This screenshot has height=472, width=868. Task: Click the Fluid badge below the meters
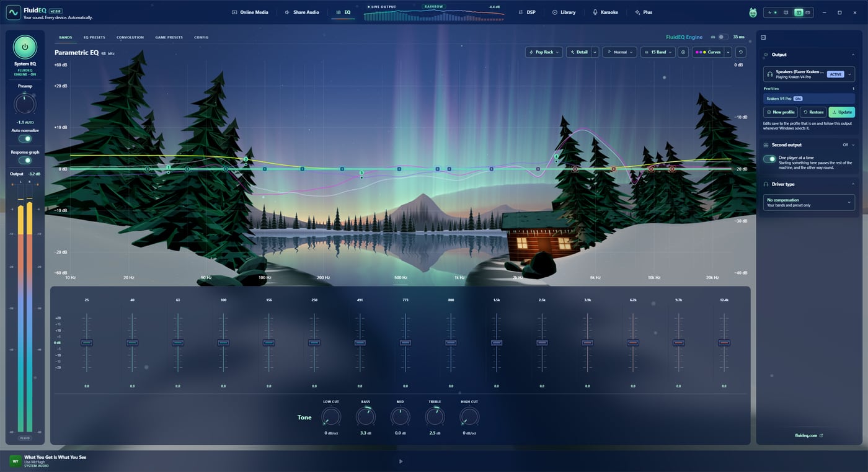[25, 438]
